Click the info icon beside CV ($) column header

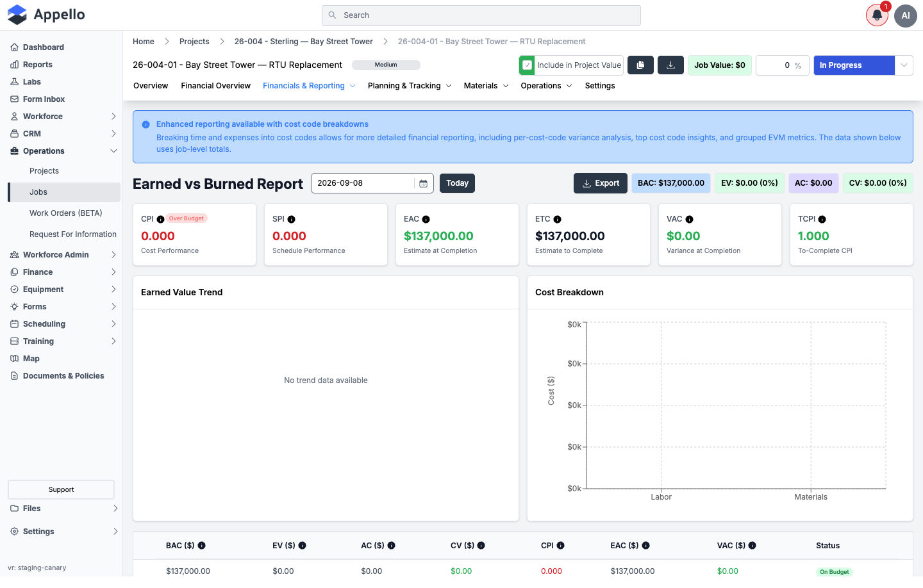click(x=481, y=546)
